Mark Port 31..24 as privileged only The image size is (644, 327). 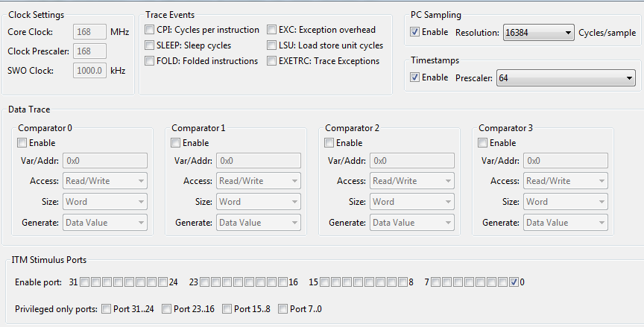tap(107, 309)
